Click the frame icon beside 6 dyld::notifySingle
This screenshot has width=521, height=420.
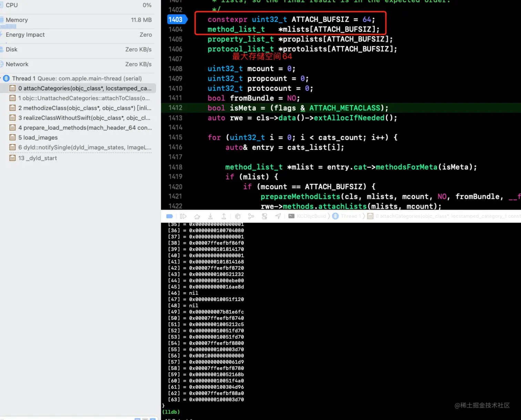click(x=12, y=147)
